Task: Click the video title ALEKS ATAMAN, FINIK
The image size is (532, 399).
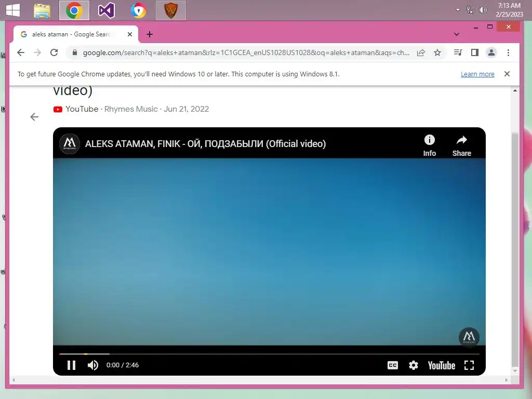Action: (x=205, y=143)
